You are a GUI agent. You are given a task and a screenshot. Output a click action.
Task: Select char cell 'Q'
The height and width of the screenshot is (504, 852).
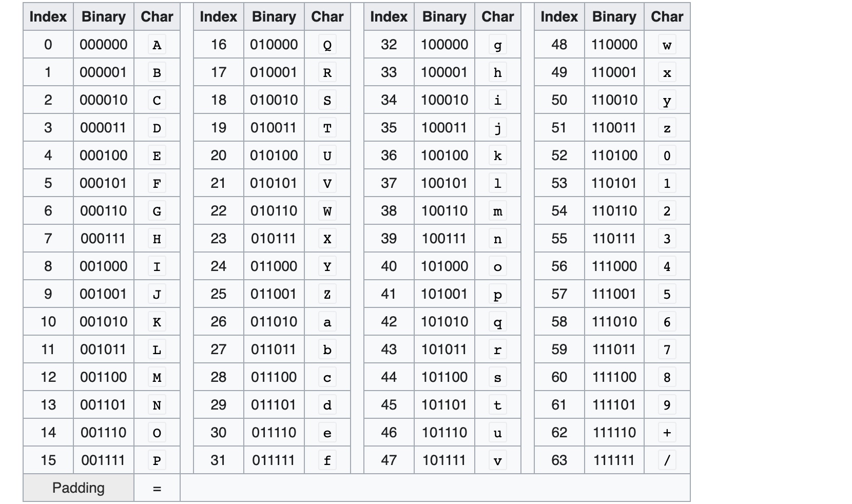click(327, 45)
